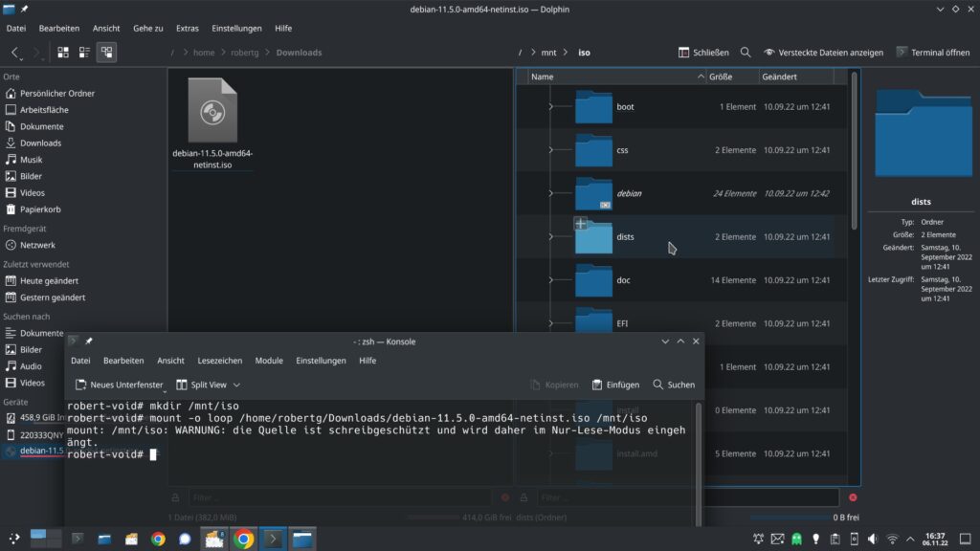Select the boot folder icon
The image size is (980, 551).
click(x=593, y=107)
